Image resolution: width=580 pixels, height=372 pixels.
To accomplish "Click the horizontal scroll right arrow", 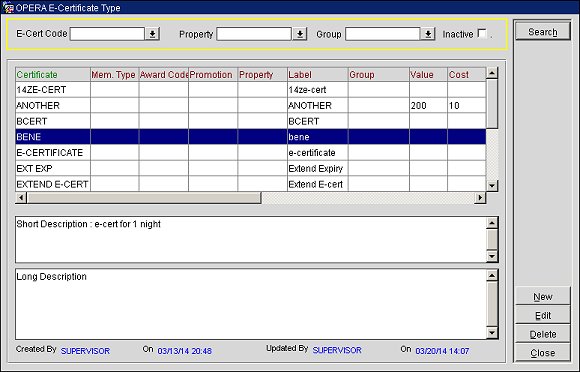I will [x=480, y=198].
